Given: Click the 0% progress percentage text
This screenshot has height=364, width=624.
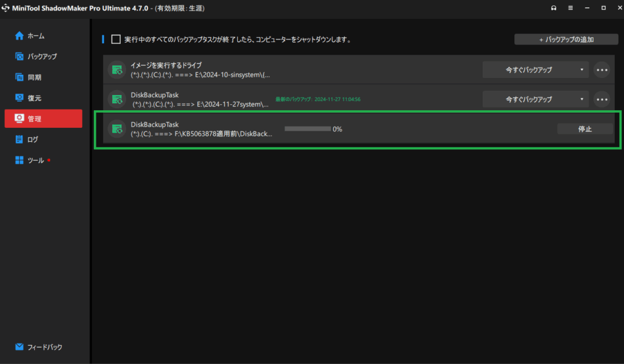Looking at the screenshot, I should (338, 129).
